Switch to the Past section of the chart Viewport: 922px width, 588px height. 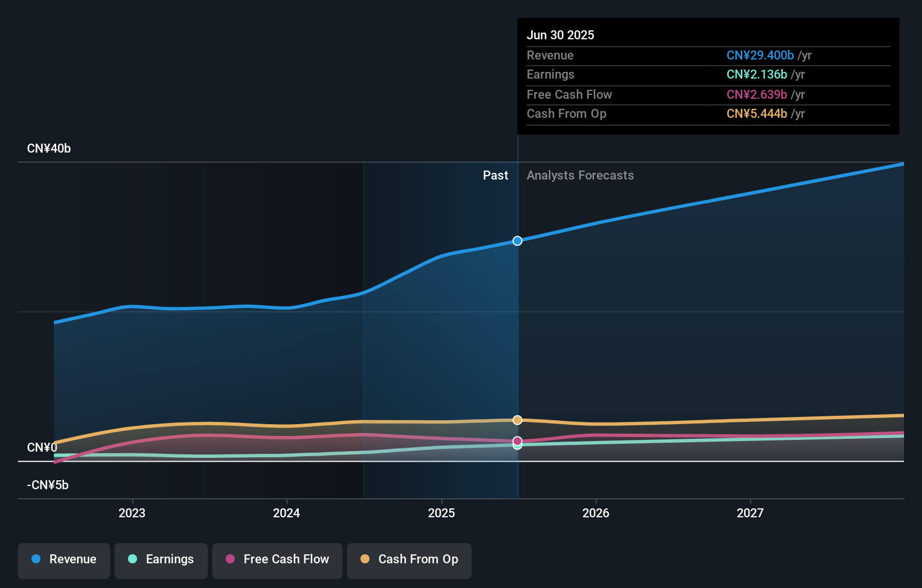point(495,175)
